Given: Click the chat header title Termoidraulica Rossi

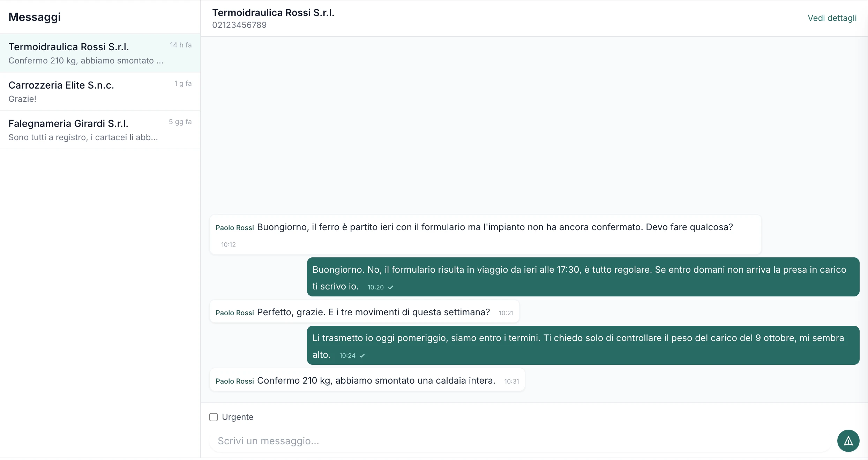Looking at the screenshot, I should point(273,13).
